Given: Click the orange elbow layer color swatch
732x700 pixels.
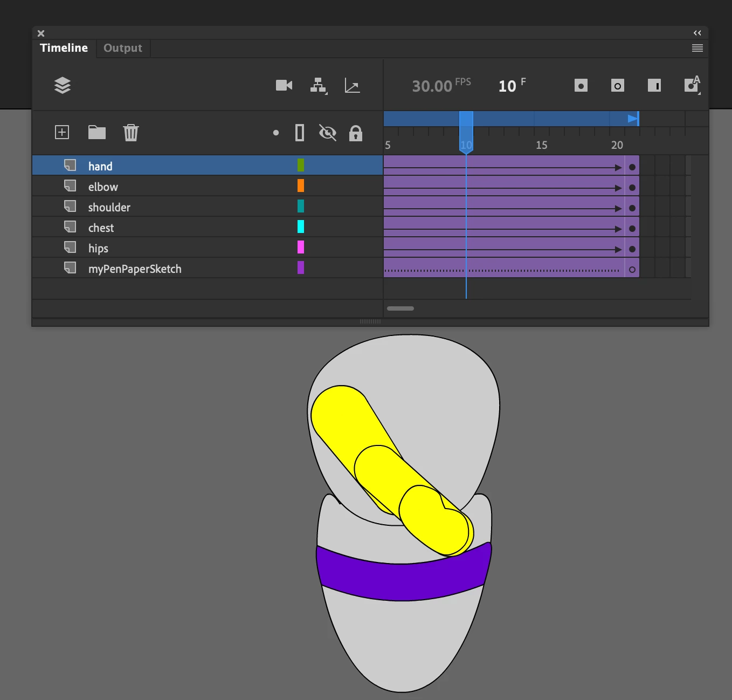Looking at the screenshot, I should pos(301,186).
